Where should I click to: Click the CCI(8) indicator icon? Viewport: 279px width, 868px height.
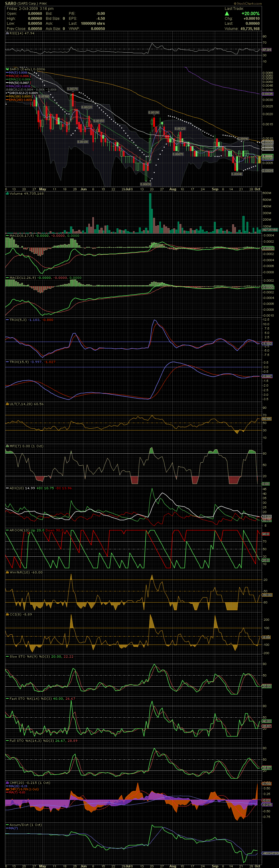[x=7, y=614]
